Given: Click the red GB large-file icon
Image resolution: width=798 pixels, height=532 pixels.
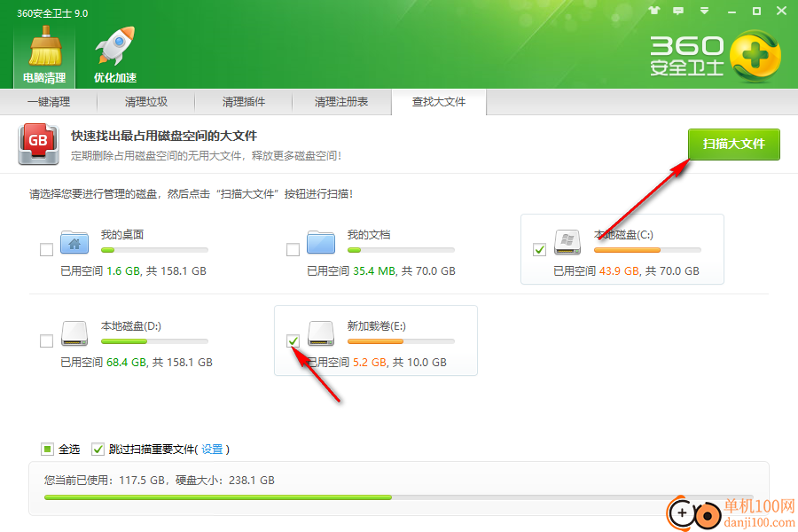Looking at the screenshot, I should pyautogui.click(x=38, y=144).
